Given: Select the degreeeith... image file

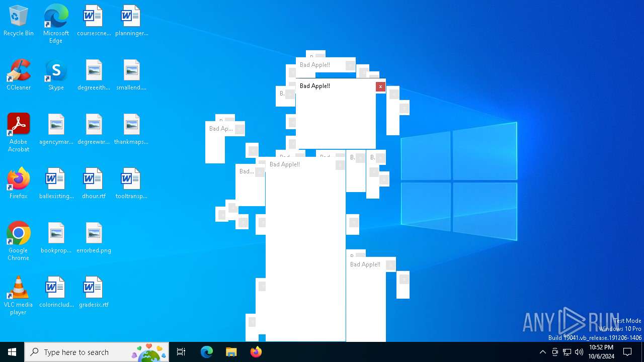Looking at the screenshot, I should point(94,75).
